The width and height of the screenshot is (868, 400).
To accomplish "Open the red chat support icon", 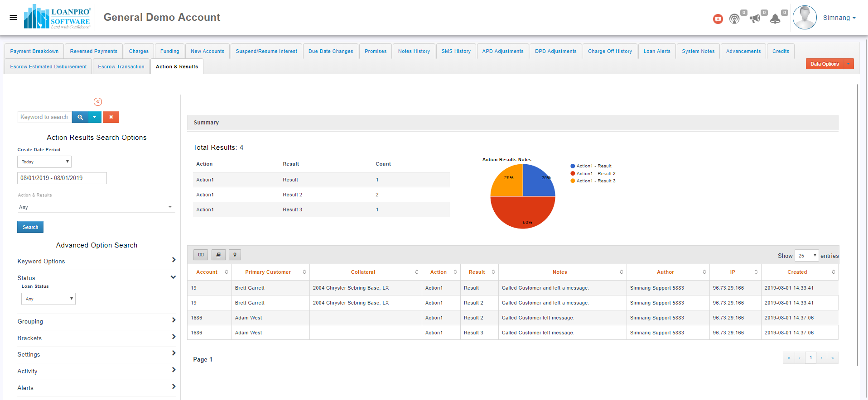I will (718, 19).
